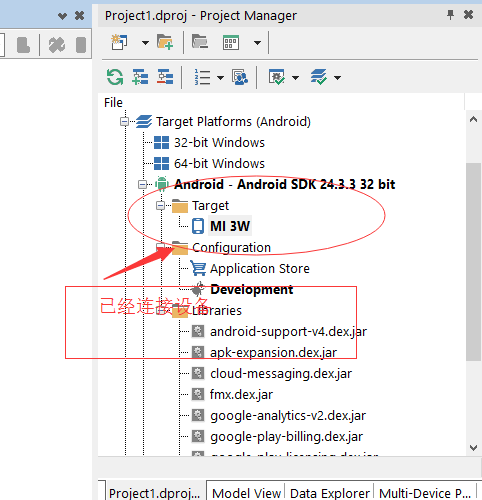
Task: Click the platform layers checkmark icon
Action: 319,77
